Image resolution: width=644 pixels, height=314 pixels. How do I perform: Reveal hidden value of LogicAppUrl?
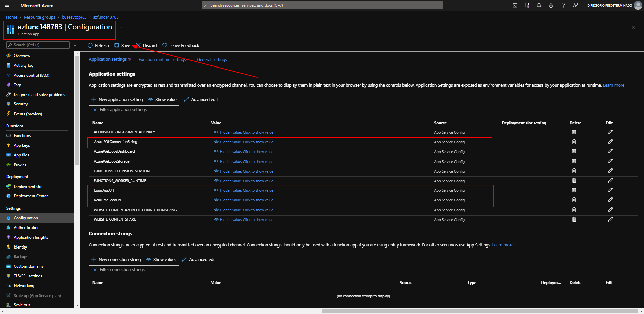244,190
